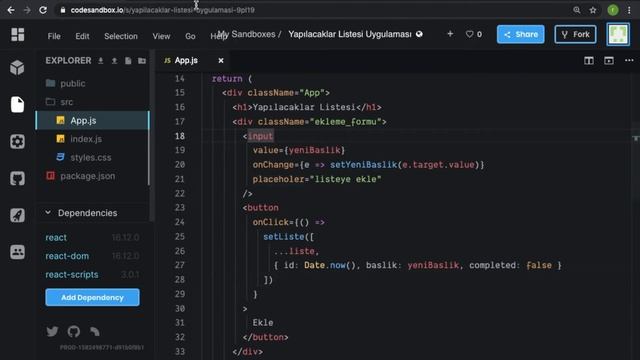Click the "input" tag on line 18
Image resolution: width=640 pixels, height=360 pixels.
pyautogui.click(x=260, y=136)
